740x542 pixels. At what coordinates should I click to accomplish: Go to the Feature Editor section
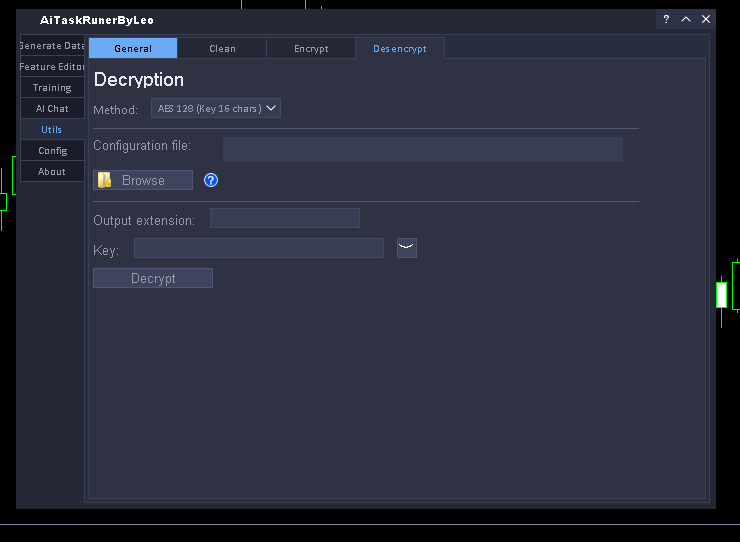point(52,67)
